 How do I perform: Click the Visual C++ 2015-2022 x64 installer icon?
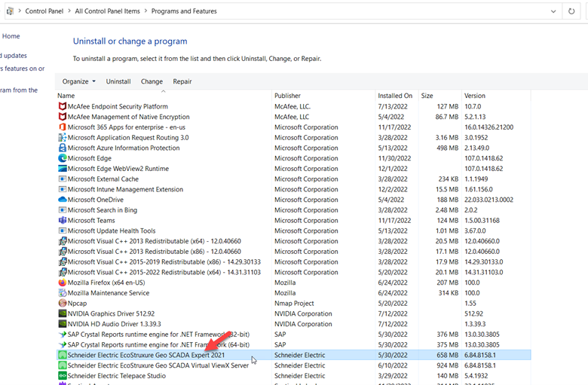coord(63,273)
